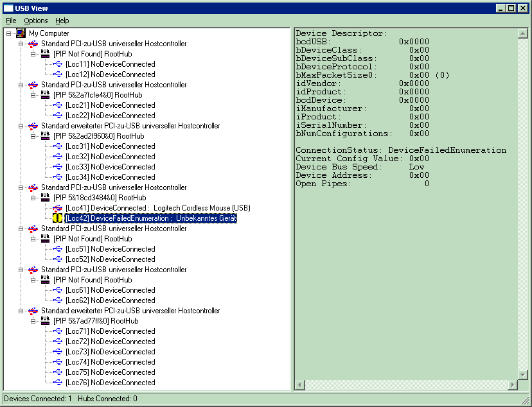Click the idVendor: 0x0000 line
The image size is (532, 407).
pos(362,83)
